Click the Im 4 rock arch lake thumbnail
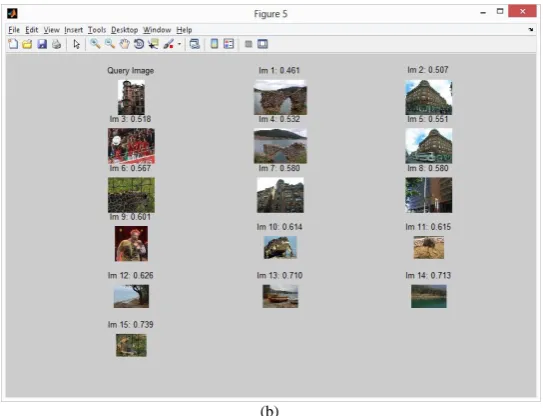Viewport: 543px width, 416px height. pyautogui.click(x=280, y=146)
